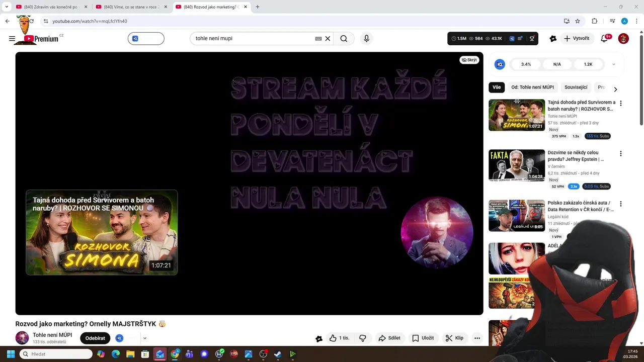Open a new browser tab

click(x=258, y=7)
